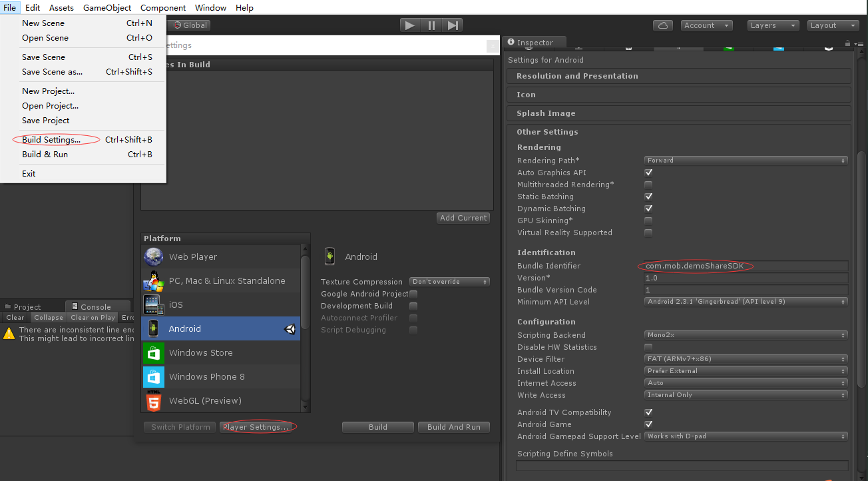Enable GPU Skinning checkbox

point(648,221)
